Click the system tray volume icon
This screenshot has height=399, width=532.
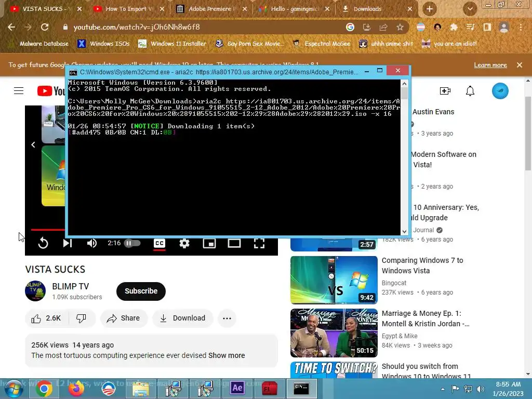click(x=480, y=389)
